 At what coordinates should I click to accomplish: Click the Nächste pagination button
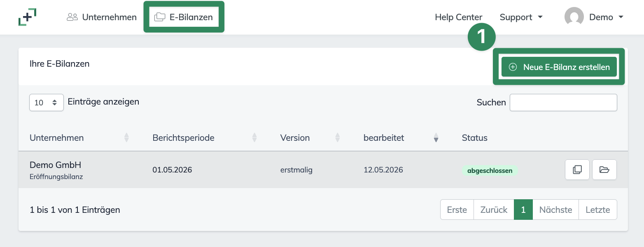click(x=555, y=210)
